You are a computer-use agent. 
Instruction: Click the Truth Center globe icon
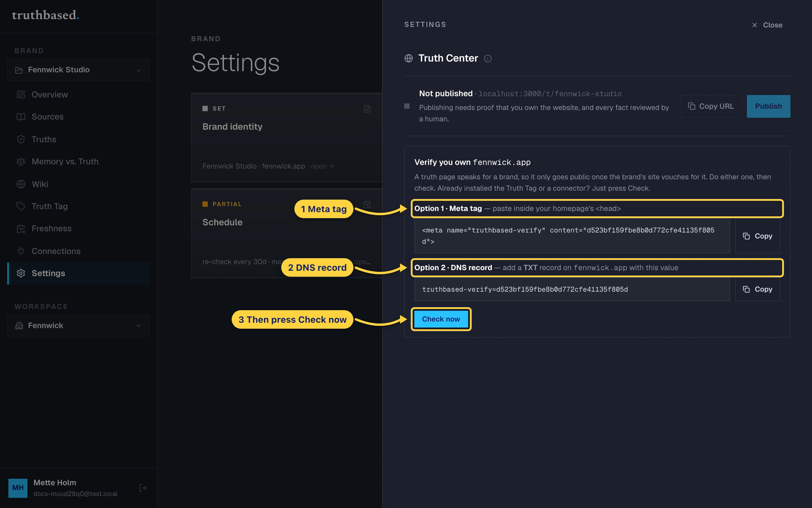(409, 58)
